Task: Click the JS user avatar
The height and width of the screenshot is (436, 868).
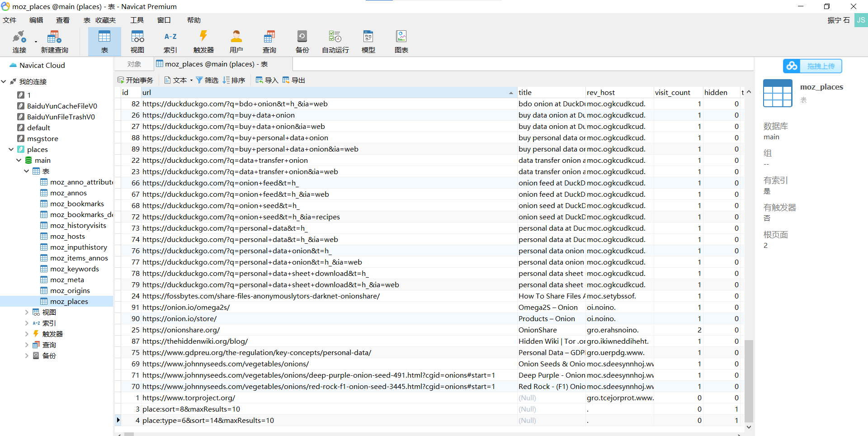Action: [861, 20]
